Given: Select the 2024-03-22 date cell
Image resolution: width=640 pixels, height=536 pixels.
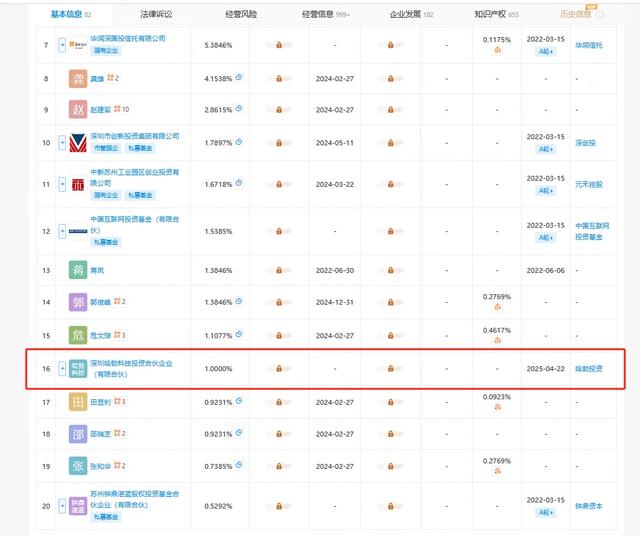Looking at the screenshot, I should [335, 185].
